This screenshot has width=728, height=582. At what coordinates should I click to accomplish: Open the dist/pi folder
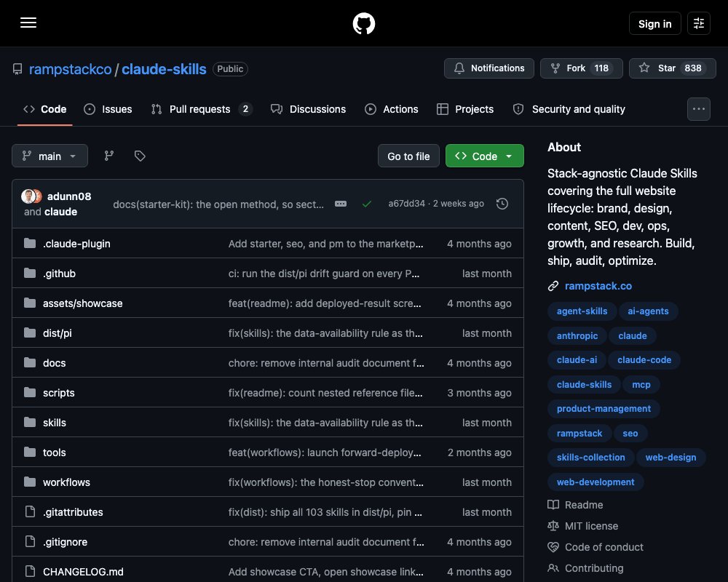(57, 333)
